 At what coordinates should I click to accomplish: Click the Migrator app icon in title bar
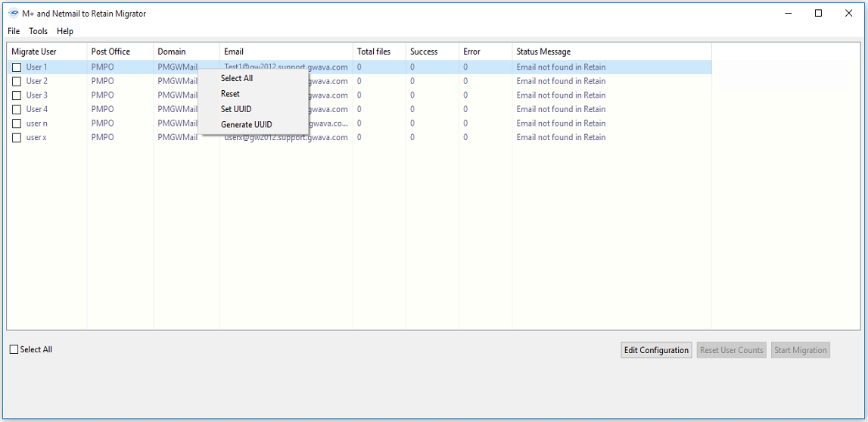pos(14,14)
